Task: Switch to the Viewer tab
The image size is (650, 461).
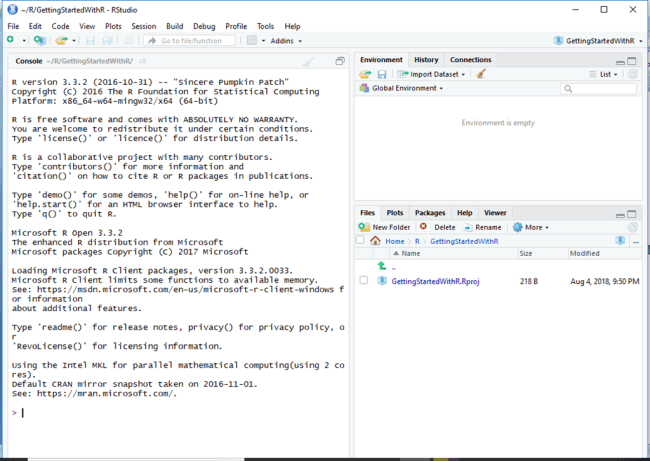Action: [x=495, y=213]
